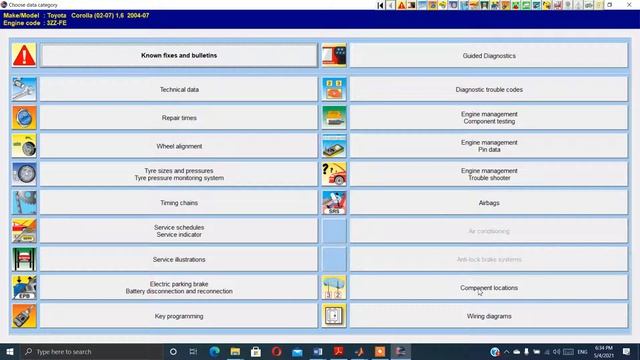This screenshot has height=360, width=640.
Task: Select Engine management Component testing
Action: 489,118
